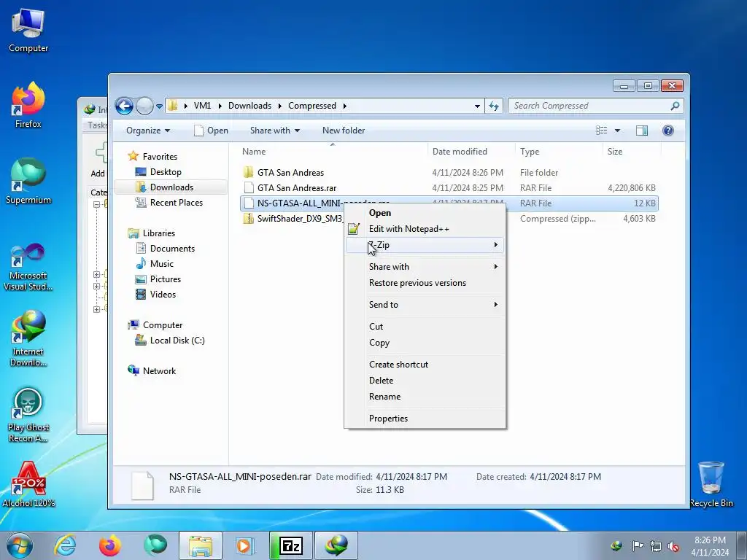Open Play Ghost Recon desktop shortcut

tap(28, 414)
